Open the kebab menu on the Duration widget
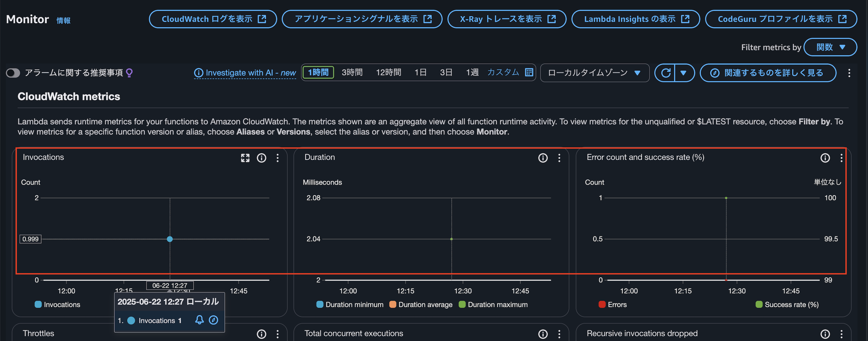The width and height of the screenshot is (868, 341). pos(559,158)
